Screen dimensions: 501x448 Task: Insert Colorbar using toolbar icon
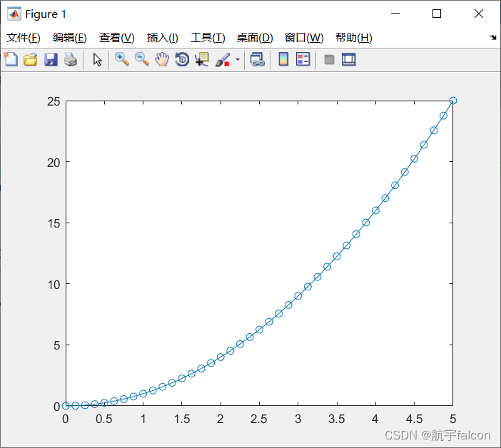(x=283, y=59)
